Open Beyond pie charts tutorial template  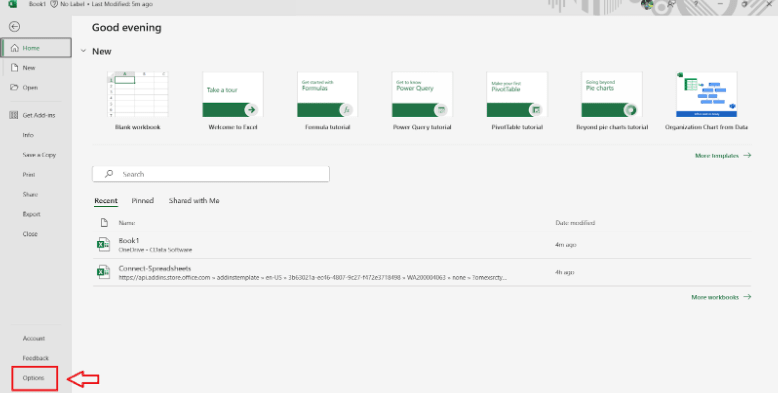click(612, 101)
